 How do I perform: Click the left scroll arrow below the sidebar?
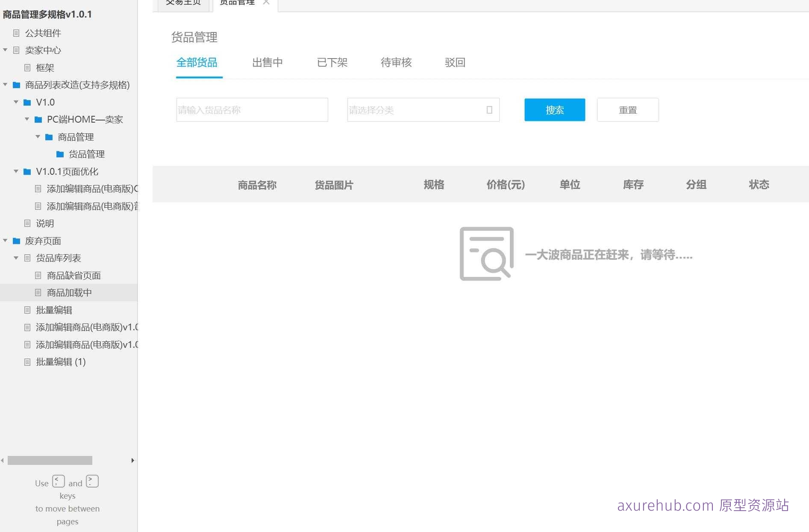point(2,460)
